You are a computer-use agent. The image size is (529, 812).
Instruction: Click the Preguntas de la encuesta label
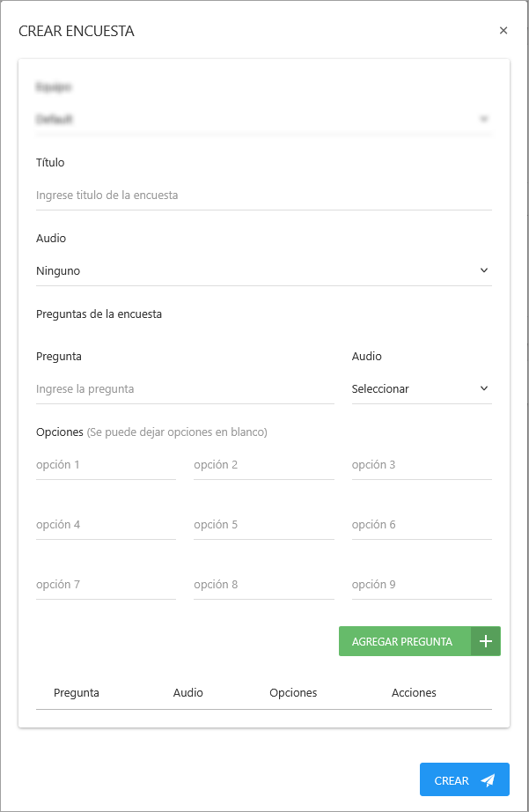coord(99,314)
